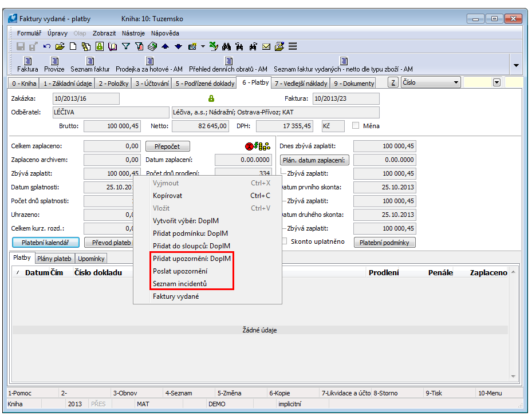Open the Provize report icon
Screen dimensions: 532x416
click(54, 64)
